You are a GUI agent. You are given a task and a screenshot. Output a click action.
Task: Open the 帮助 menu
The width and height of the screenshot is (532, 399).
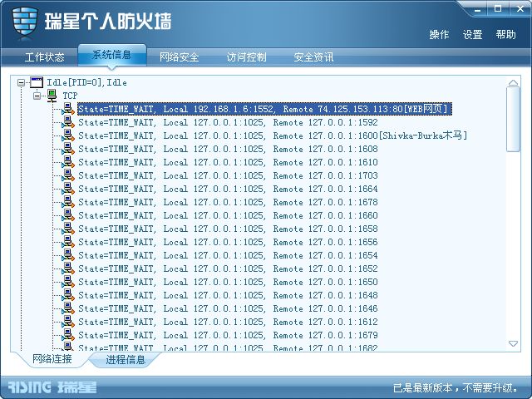pos(506,35)
